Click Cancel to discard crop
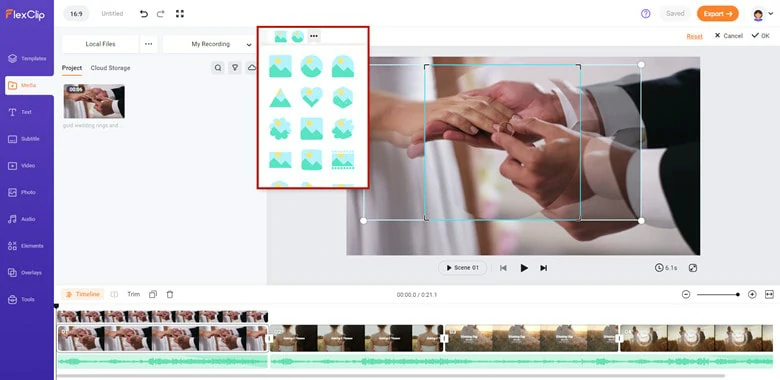 tap(729, 36)
